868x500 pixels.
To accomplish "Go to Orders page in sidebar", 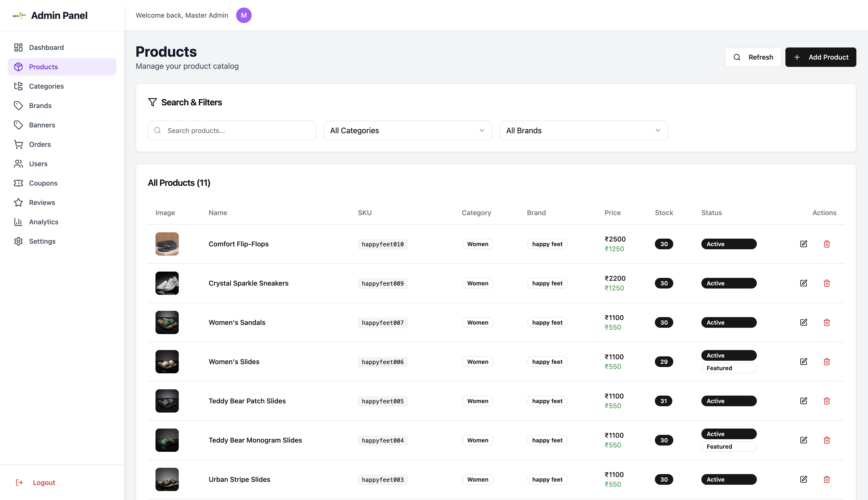I will (40, 144).
